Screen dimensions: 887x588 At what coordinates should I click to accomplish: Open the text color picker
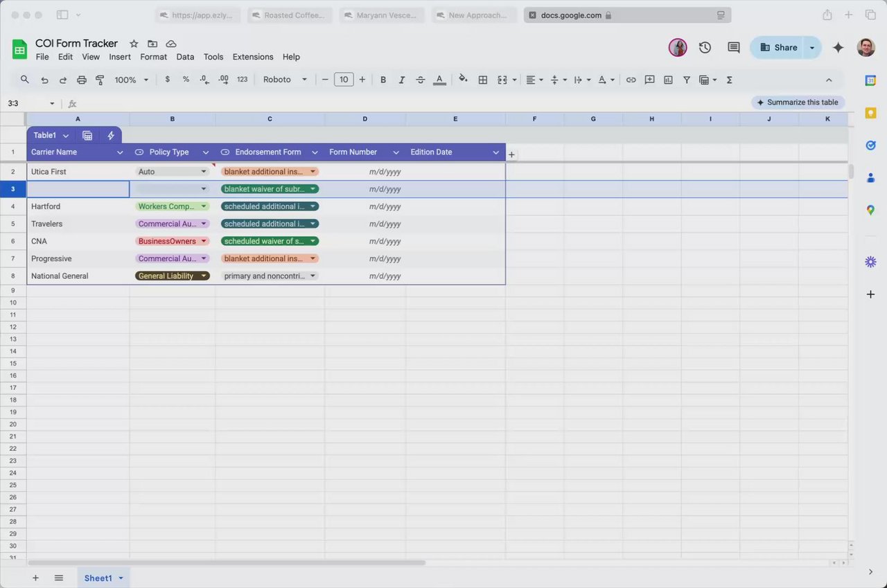pos(439,80)
